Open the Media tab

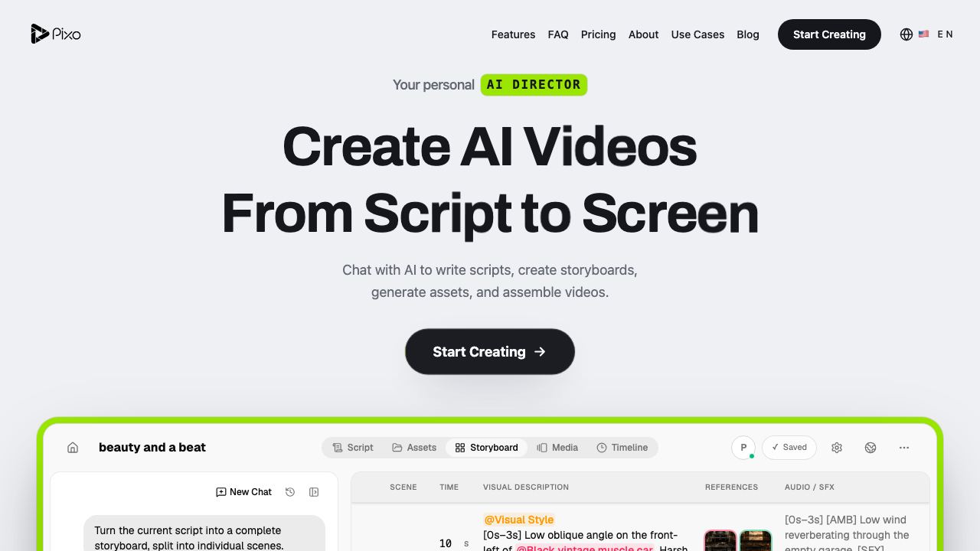(x=557, y=448)
